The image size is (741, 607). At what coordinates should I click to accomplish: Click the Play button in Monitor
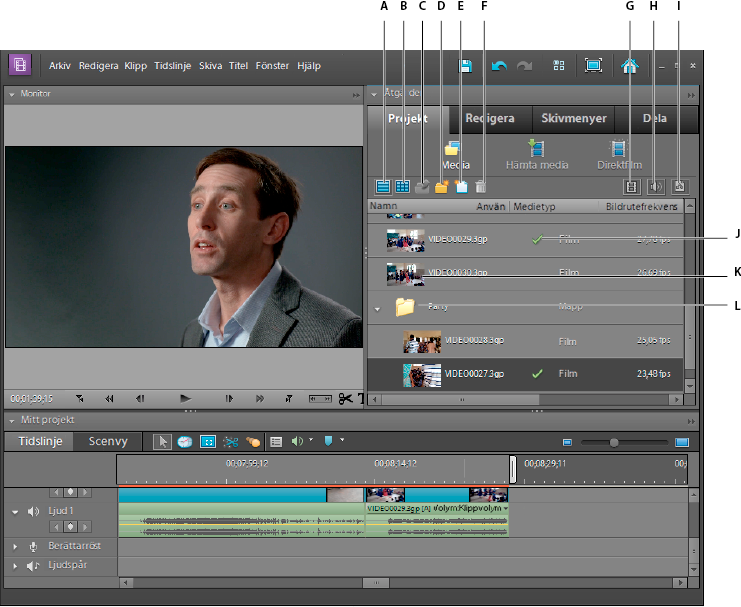pyautogui.click(x=185, y=399)
